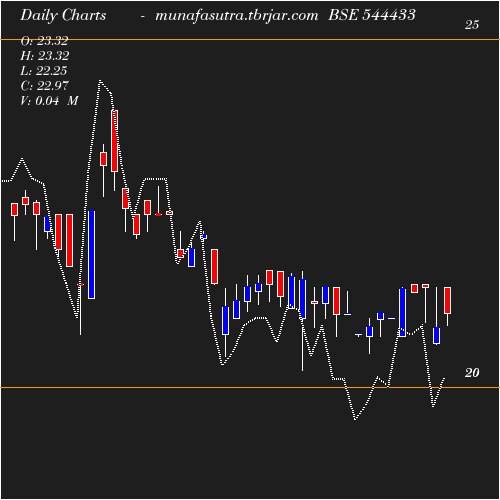
Task: Click the price axis label '25'
Action: pyautogui.click(x=472, y=25)
